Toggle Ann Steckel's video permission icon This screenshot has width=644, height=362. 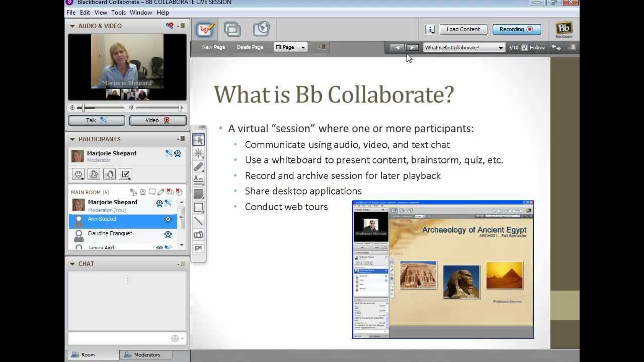click(x=168, y=220)
